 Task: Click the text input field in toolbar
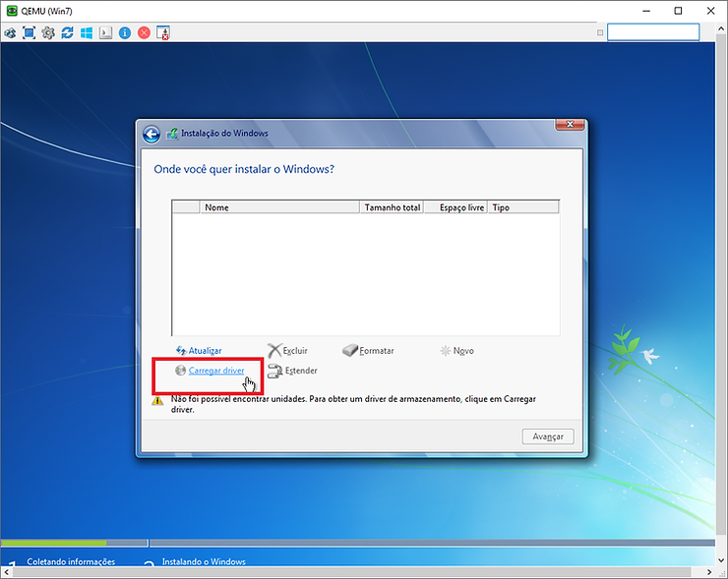click(x=653, y=32)
